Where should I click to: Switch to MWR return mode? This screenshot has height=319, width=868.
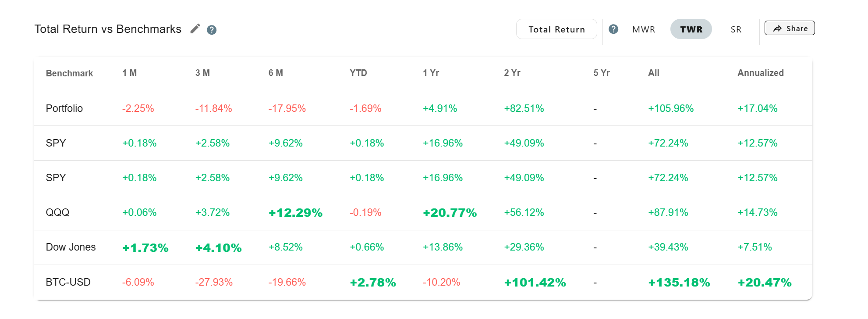pos(644,29)
